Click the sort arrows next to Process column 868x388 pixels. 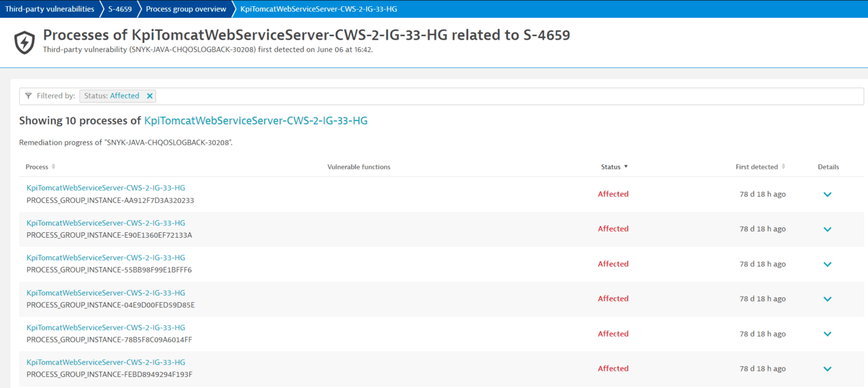click(x=53, y=166)
